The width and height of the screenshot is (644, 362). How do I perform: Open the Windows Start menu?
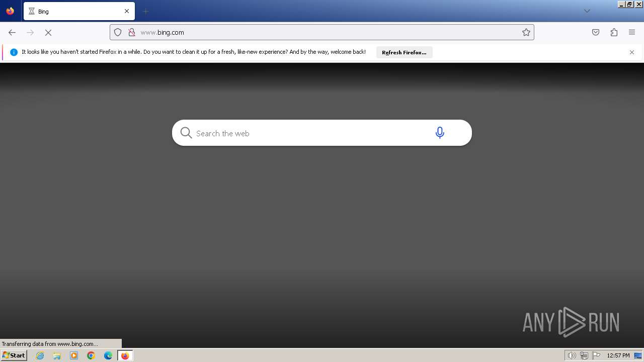point(14,355)
